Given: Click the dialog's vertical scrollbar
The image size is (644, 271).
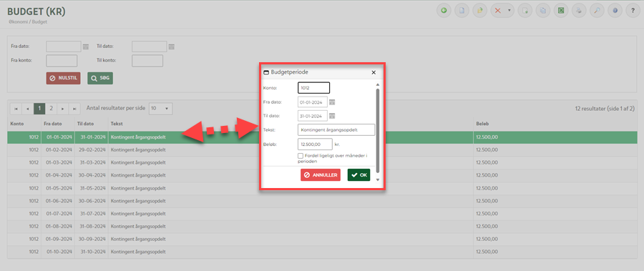Looking at the screenshot, I should point(378,131).
